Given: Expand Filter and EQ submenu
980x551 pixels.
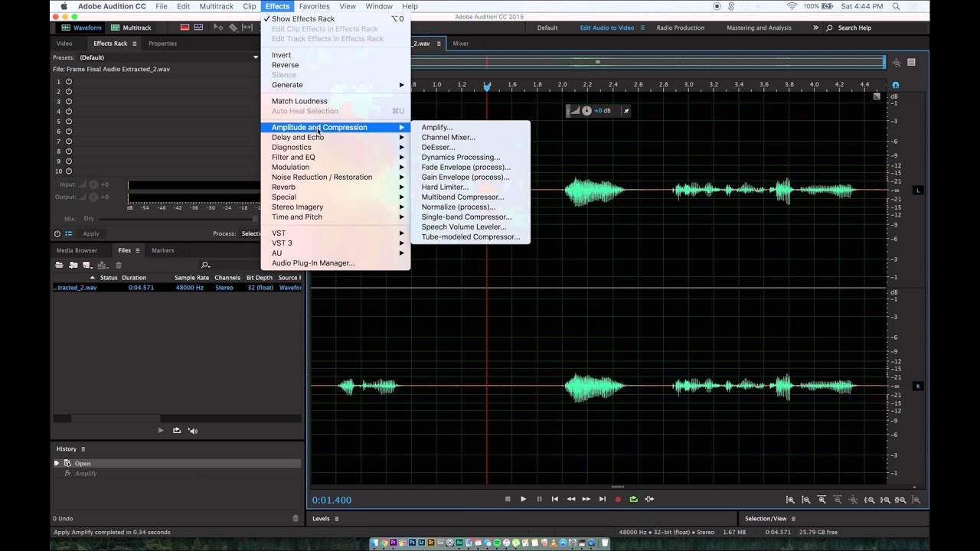Looking at the screenshot, I should (337, 157).
